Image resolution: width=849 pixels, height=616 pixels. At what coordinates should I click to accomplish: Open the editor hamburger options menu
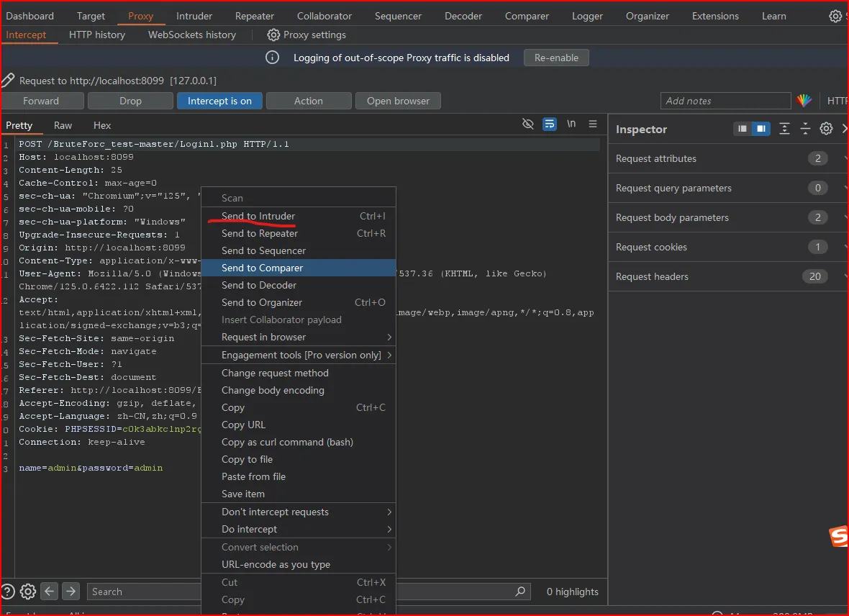click(593, 124)
